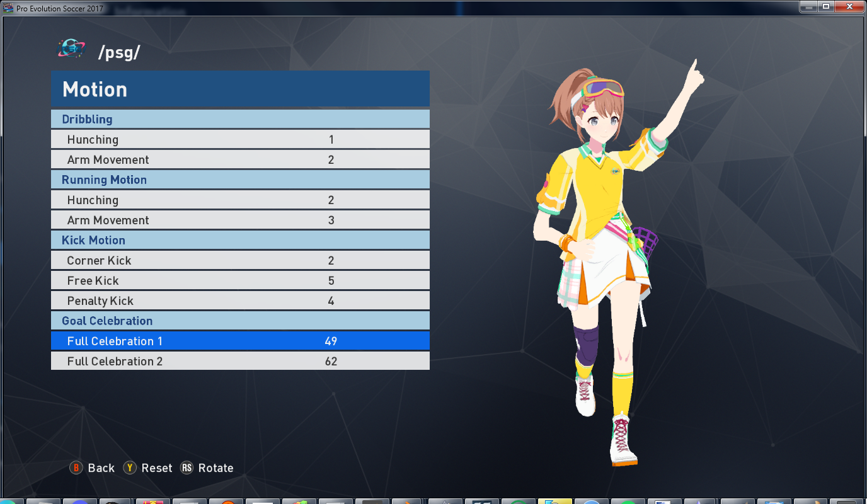Image resolution: width=867 pixels, height=504 pixels.
Task: Click the highlighted Full Celebration 1 row
Action: point(240,341)
